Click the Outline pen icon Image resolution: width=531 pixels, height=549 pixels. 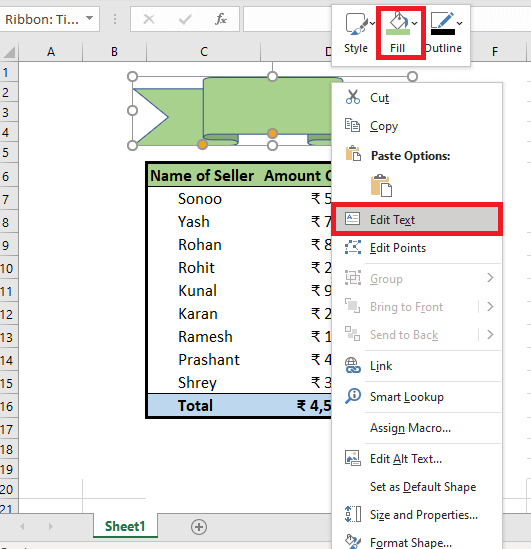pyautogui.click(x=442, y=20)
